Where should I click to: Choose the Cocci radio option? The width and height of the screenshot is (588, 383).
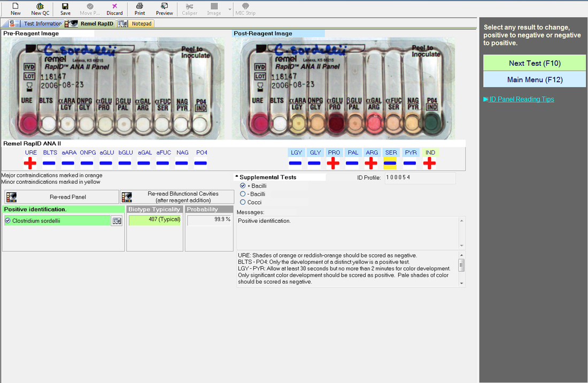coord(243,202)
